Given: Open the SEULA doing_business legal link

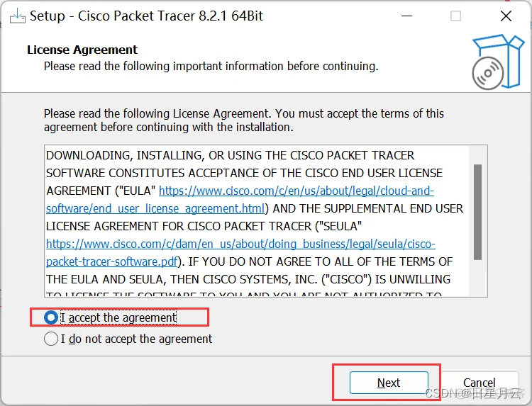Looking at the screenshot, I should tap(240, 244).
